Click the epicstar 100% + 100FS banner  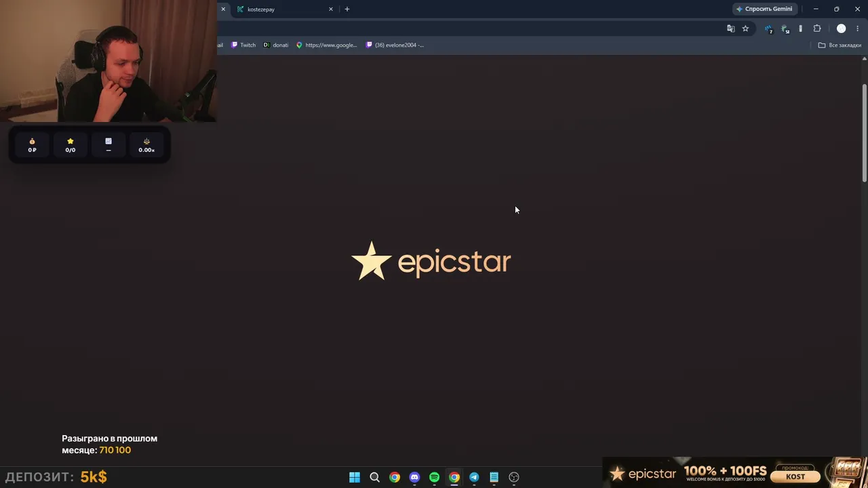click(x=735, y=472)
